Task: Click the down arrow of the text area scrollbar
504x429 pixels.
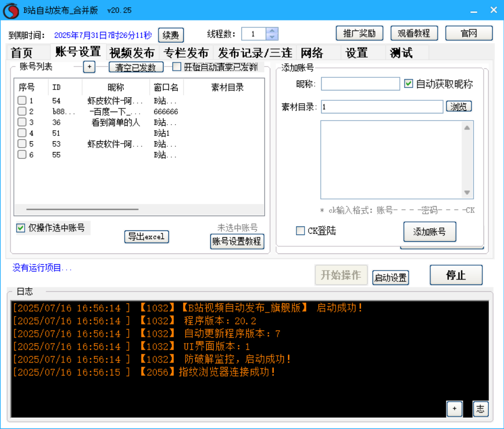Action: click(467, 193)
